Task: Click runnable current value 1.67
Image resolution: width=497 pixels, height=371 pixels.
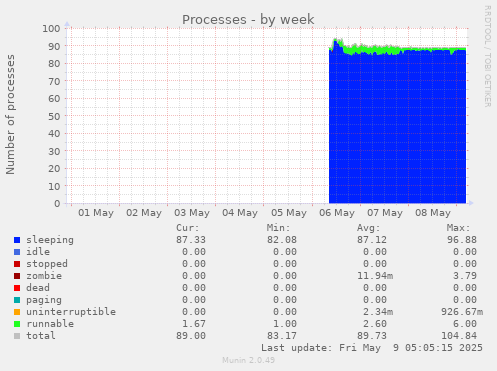Action: [x=194, y=324]
